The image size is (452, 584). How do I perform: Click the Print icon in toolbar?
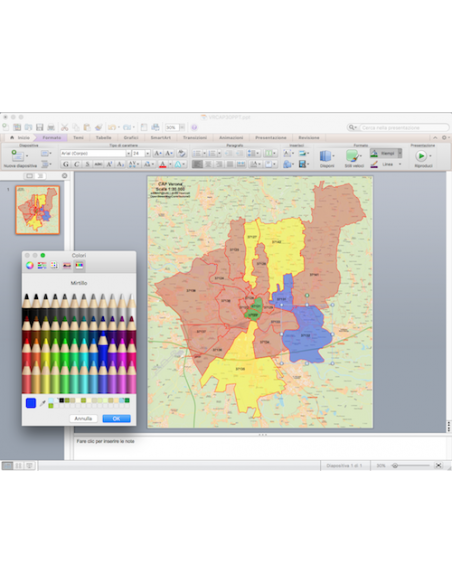tap(51, 127)
